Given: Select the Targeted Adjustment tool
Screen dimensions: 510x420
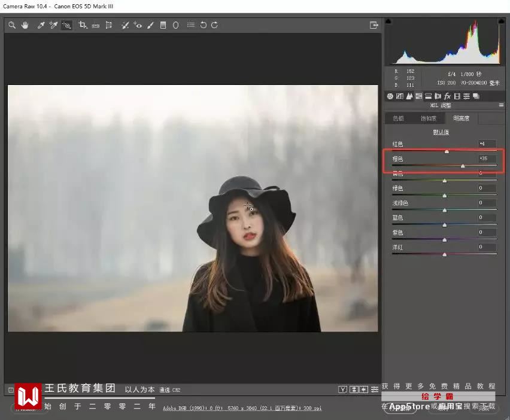Looking at the screenshot, I should coord(66,25).
